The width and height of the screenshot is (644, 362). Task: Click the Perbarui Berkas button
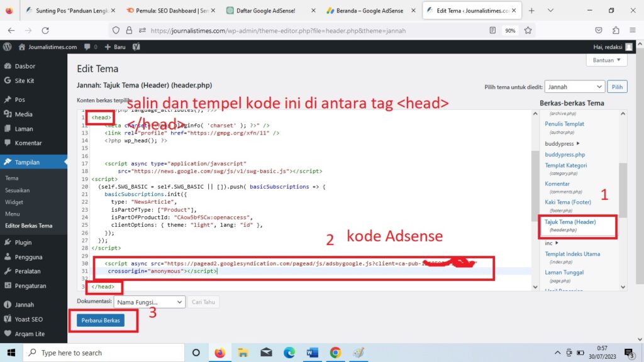(x=101, y=321)
